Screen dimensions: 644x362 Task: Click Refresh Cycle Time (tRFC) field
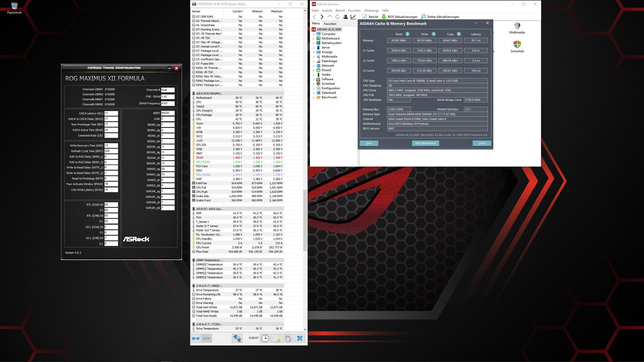[111, 151]
